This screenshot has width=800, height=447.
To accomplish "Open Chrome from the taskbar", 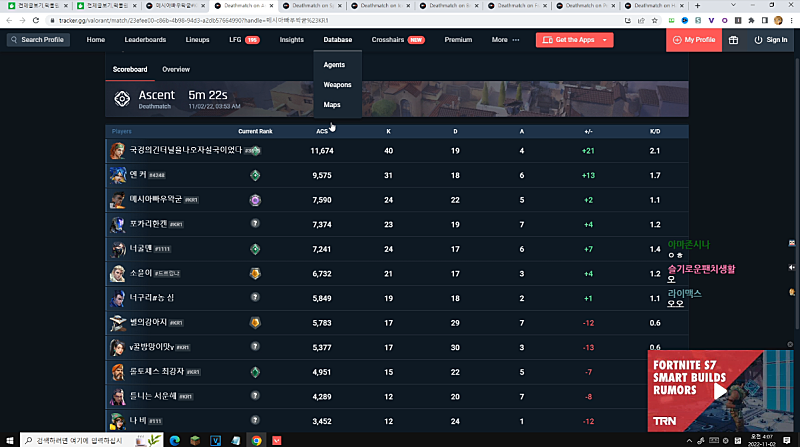I will (x=256, y=440).
